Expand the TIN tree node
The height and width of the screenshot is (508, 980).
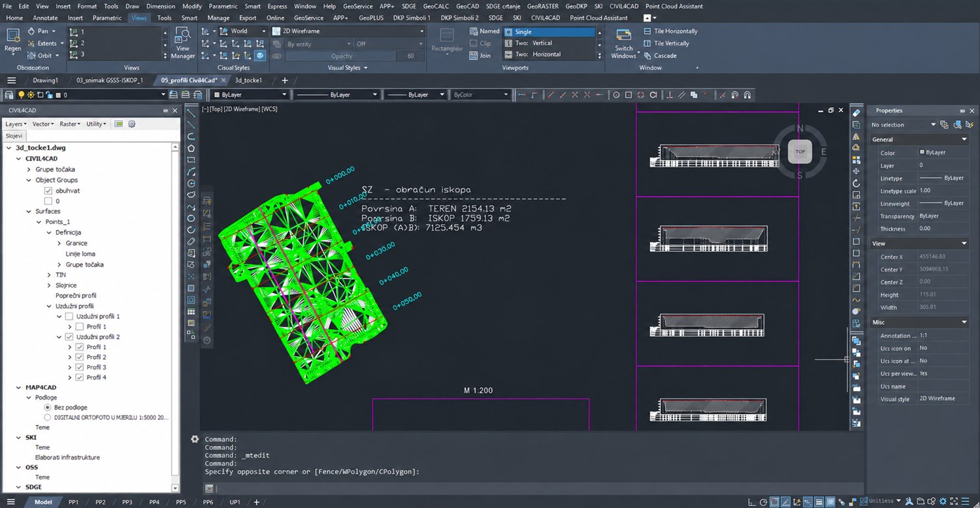coord(49,275)
